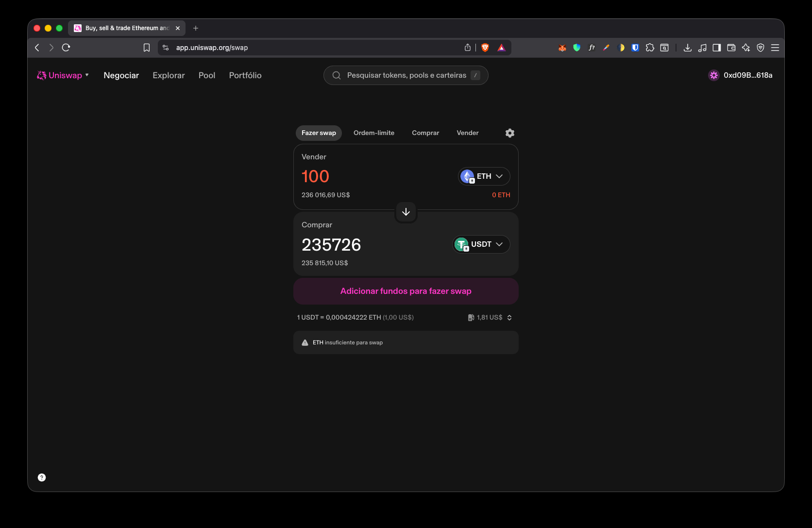Select the Fazer swap tab
Screen dimensions: 812x528
(x=319, y=133)
